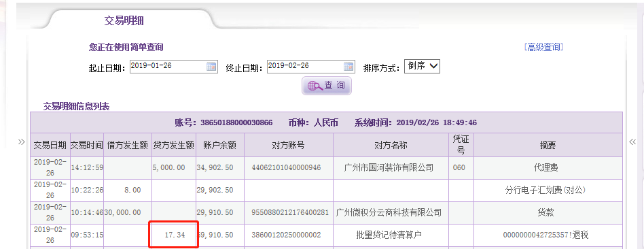Open the 排序方式 sort order dropdown

click(x=423, y=66)
